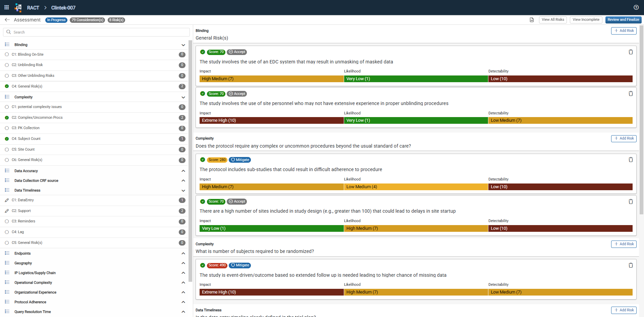This screenshot has height=317, width=644.
Task: Click the pencil icon for C1: DataEntry
Action: (x=7, y=200)
